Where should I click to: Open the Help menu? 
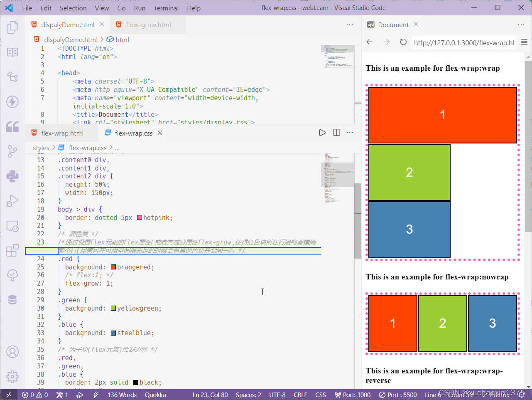click(194, 8)
